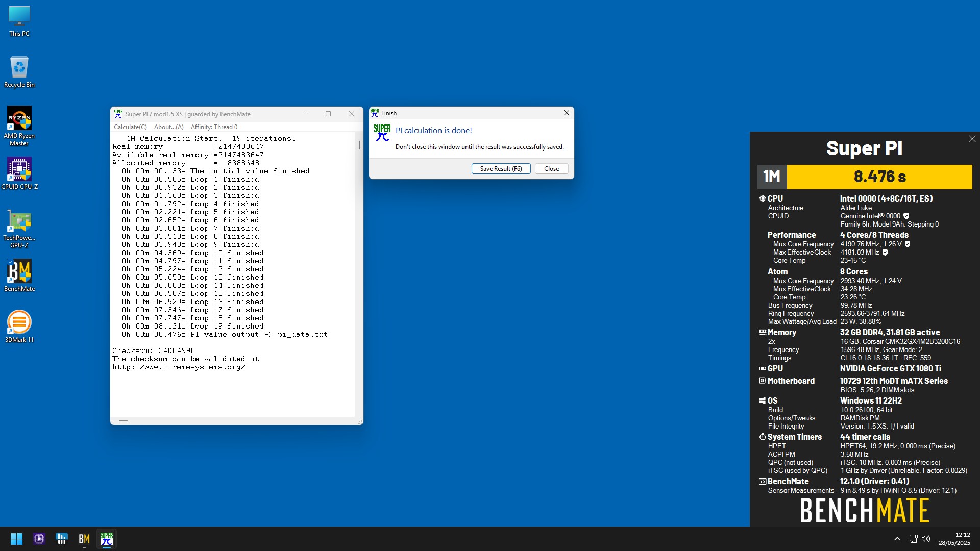Open the Calculate(C) menu
This screenshot has height=551, width=980.
tap(130, 127)
